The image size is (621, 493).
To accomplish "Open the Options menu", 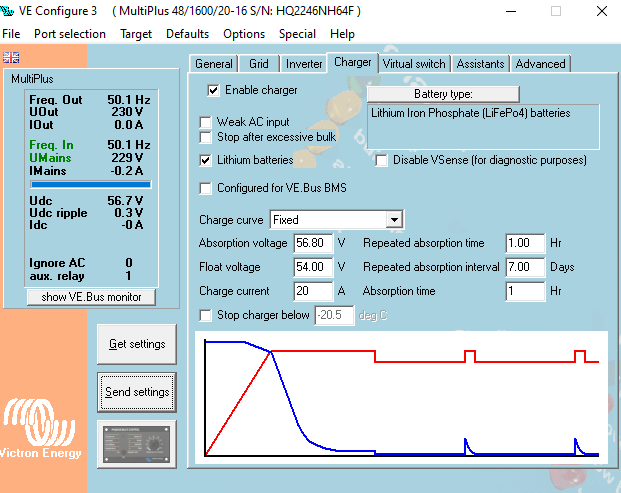I will click(x=244, y=34).
